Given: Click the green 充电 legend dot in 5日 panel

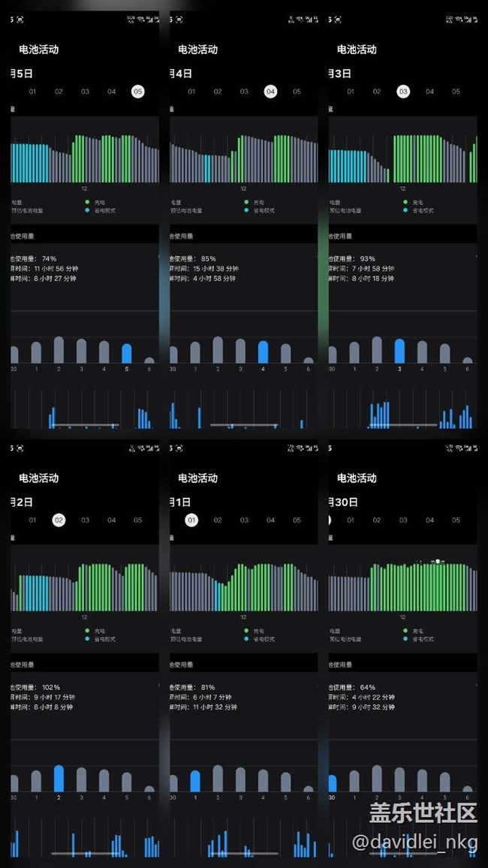Looking at the screenshot, I should [86, 202].
